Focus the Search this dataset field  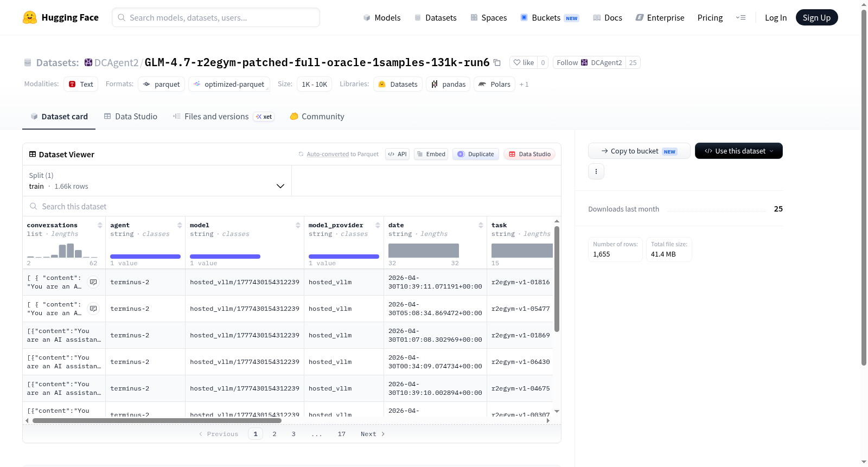(x=292, y=207)
